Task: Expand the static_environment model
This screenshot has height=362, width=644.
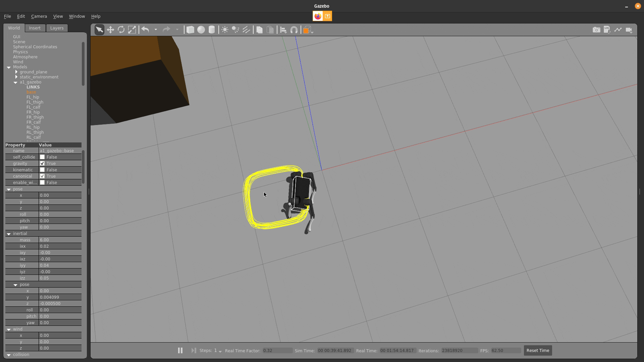Action: point(16,77)
